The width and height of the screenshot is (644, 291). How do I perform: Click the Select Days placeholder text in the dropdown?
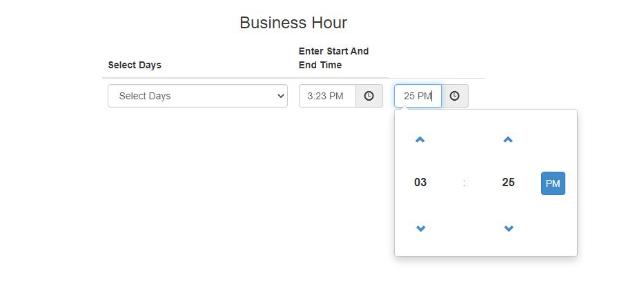click(144, 96)
